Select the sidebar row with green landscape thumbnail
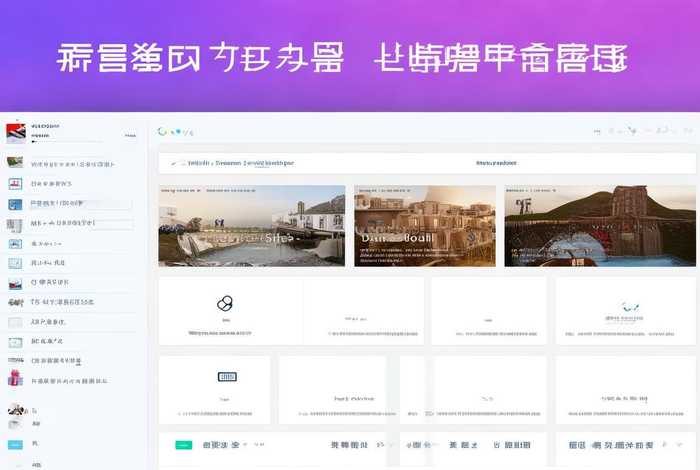 tap(69, 163)
